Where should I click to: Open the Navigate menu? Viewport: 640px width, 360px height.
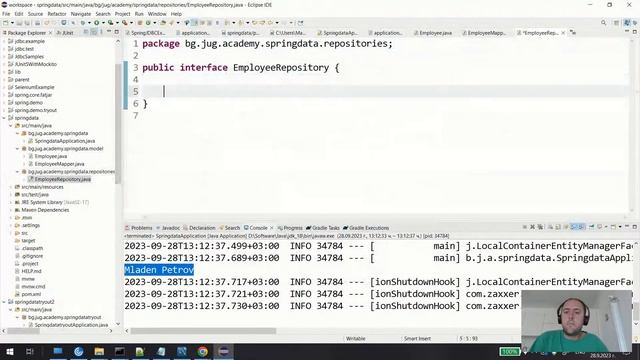pyautogui.click(x=81, y=14)
